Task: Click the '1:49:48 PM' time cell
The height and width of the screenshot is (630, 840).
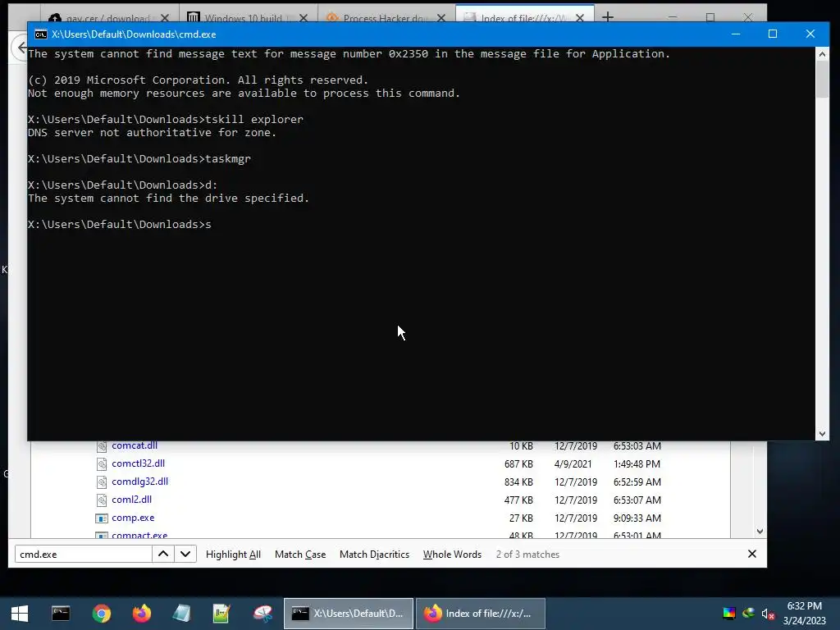Action: (637, 464)
